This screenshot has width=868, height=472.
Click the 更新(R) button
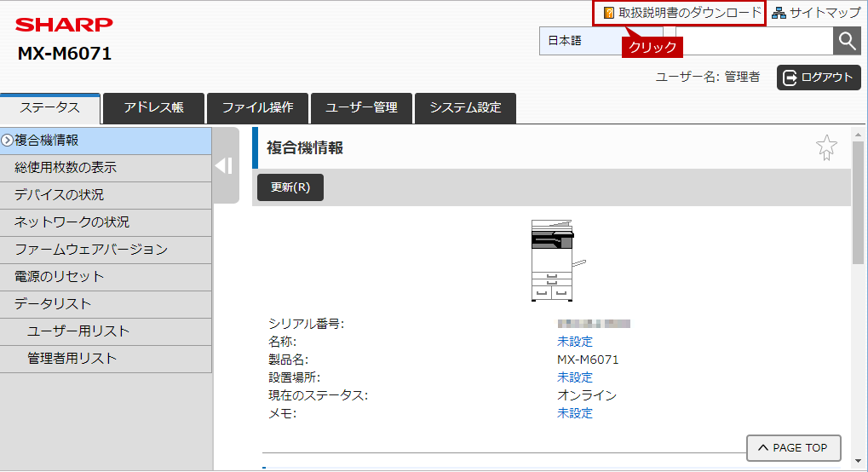click(290, 187)
